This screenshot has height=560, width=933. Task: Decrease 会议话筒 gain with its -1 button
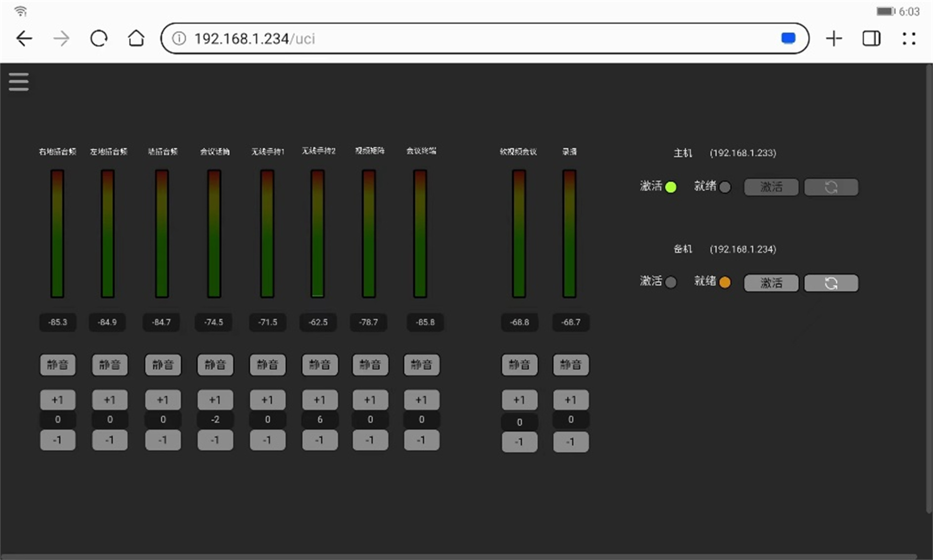click(x=215, y=440)
